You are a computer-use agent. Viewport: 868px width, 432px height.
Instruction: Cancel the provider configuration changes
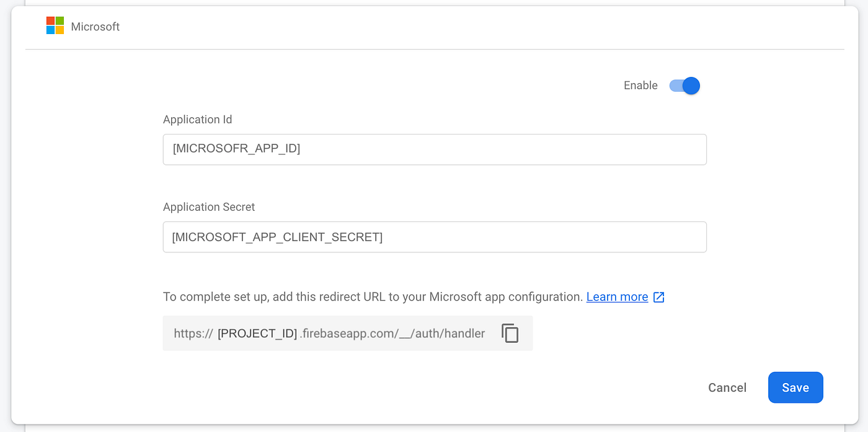coord(727,387)
